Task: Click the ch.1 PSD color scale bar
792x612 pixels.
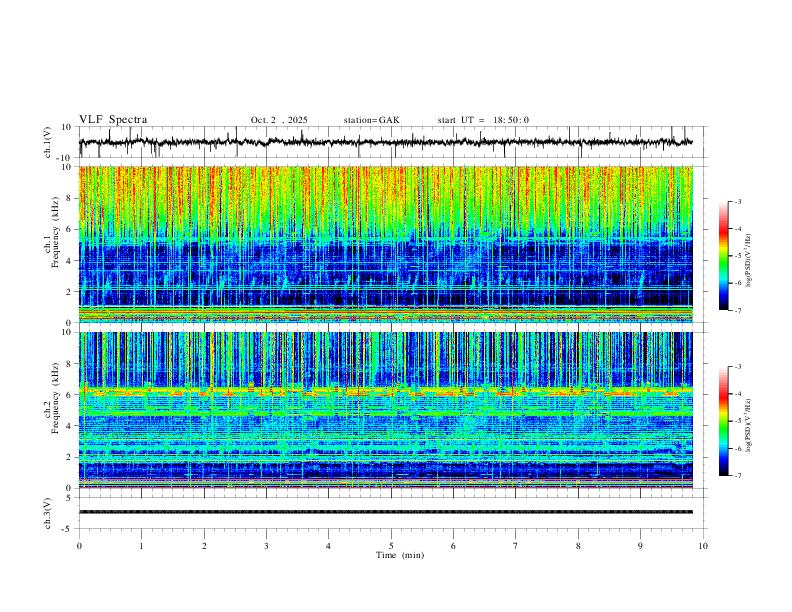Action: [x=723, y=255]
